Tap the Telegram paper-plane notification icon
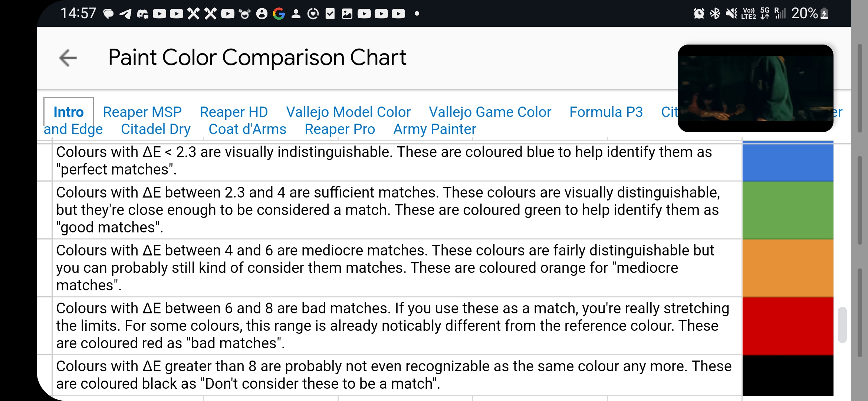 [125, 14]
